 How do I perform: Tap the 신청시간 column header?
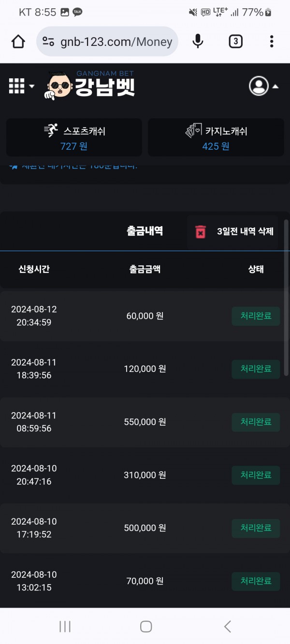click(x=34, y=269)
